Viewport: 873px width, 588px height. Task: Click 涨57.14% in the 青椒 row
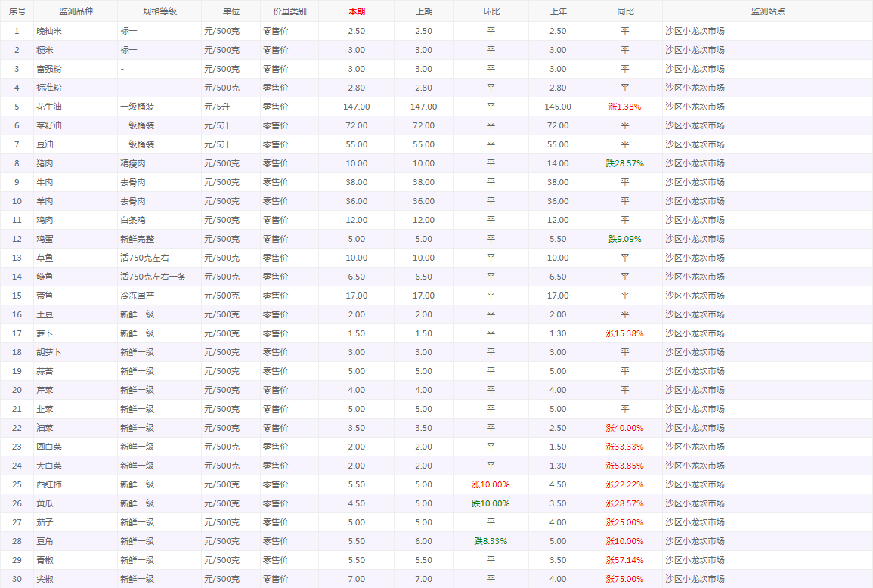[625, 560]
